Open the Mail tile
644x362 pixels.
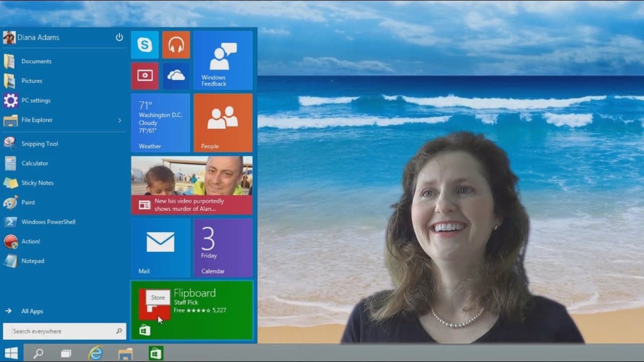coord(160,248)
